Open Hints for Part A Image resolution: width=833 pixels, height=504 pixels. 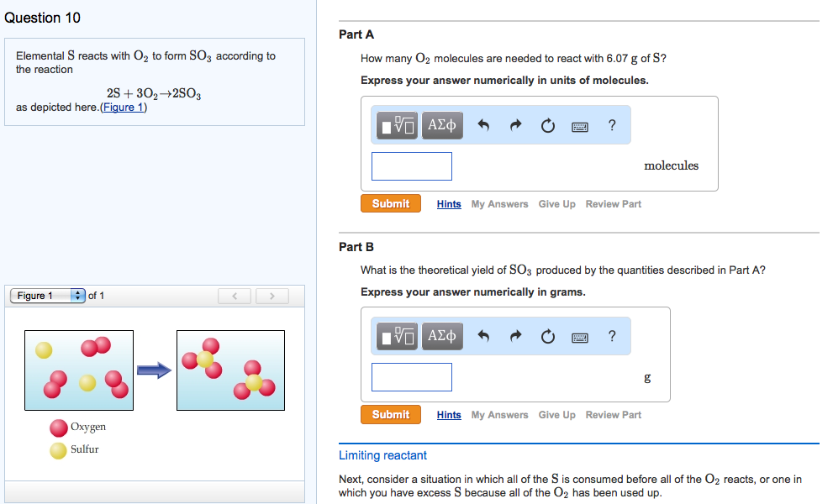pyautogui.click(x=448, y=203)
